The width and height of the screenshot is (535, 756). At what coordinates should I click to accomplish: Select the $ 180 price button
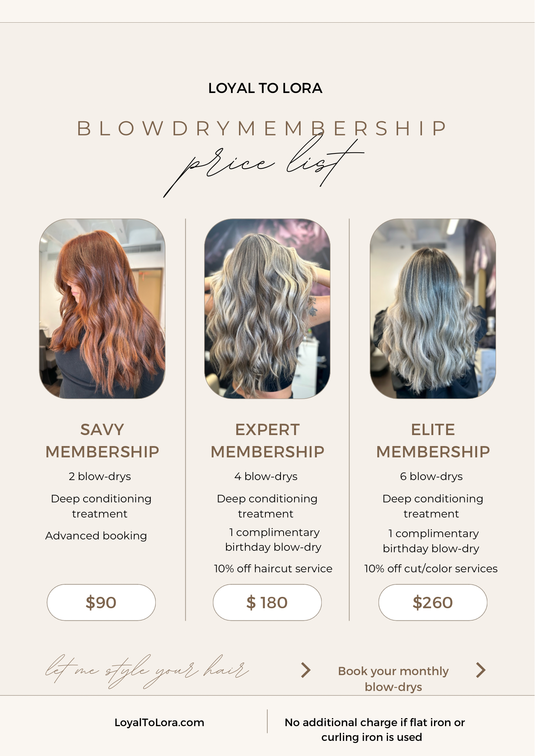[x=267, y=602]
